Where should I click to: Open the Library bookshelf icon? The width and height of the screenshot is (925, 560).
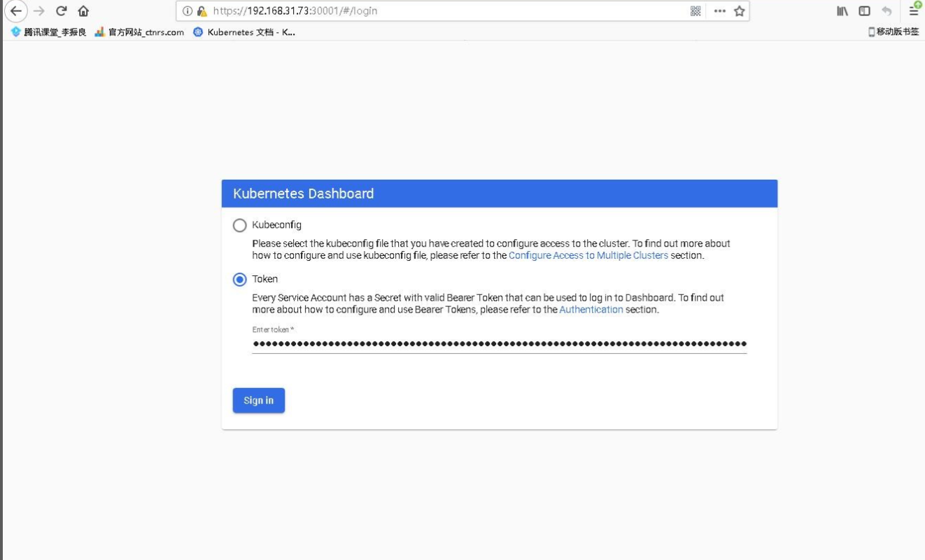point(842,11)
